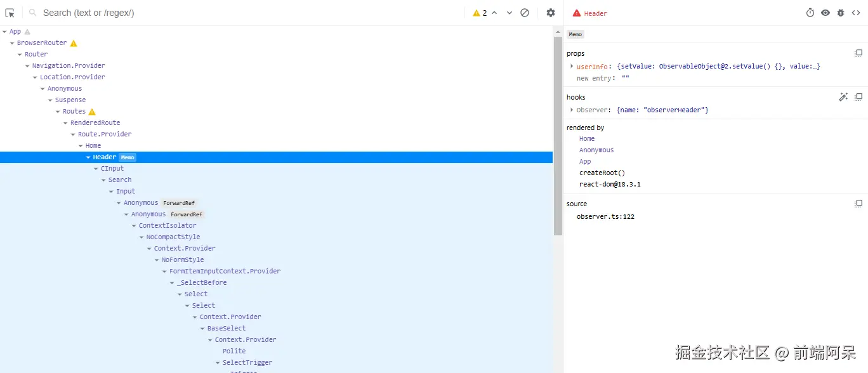The image size is (868, 373).
Task: Go to next warning with down chevron
Action: pyautogui.click(x=510, y=13)
